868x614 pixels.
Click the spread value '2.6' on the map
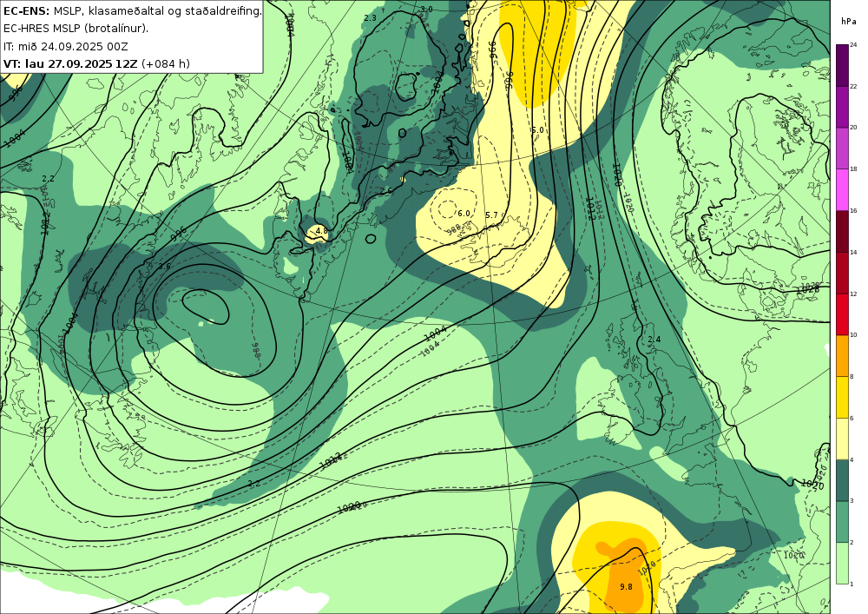pyautogui.click(x=386, y=190)
